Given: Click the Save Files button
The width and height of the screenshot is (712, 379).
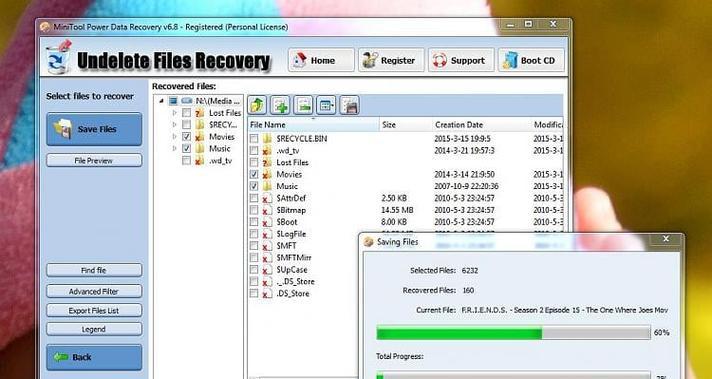Looking at the screenshot, I should pyautogui.click(x=94, y=129).
